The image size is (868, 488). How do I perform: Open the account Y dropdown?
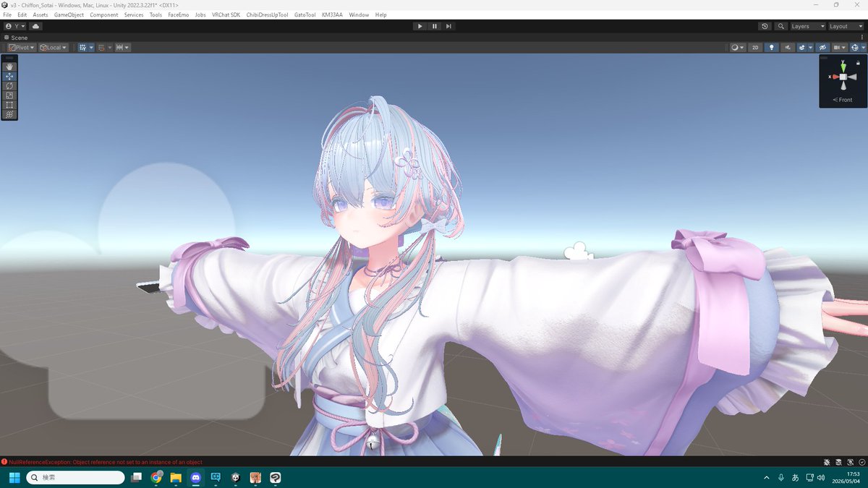pyautogui.click(x=15, y=26)
